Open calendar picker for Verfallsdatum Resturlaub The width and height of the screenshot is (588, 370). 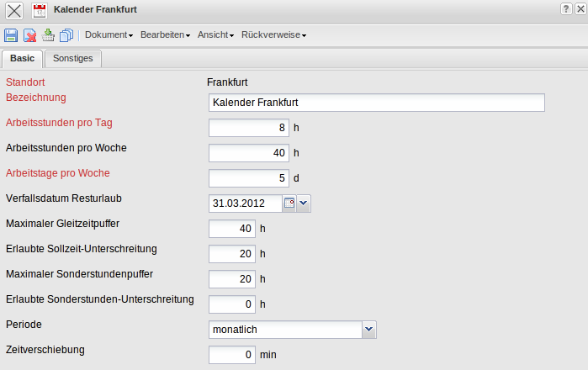pos(289,203)
